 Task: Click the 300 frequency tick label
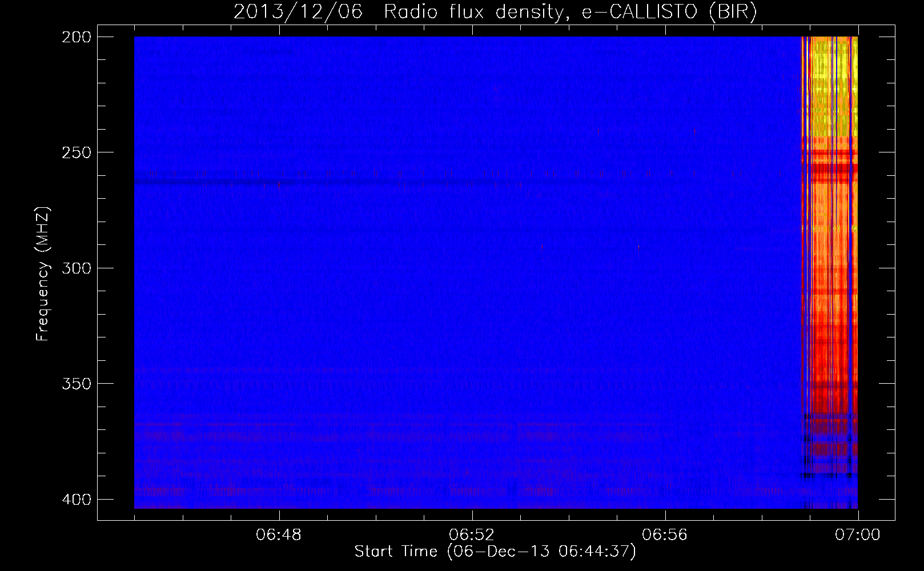click(76, 268)
